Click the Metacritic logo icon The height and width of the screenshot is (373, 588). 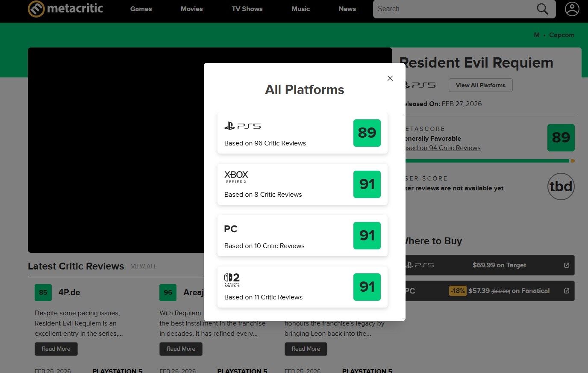[x=36, y=9]
